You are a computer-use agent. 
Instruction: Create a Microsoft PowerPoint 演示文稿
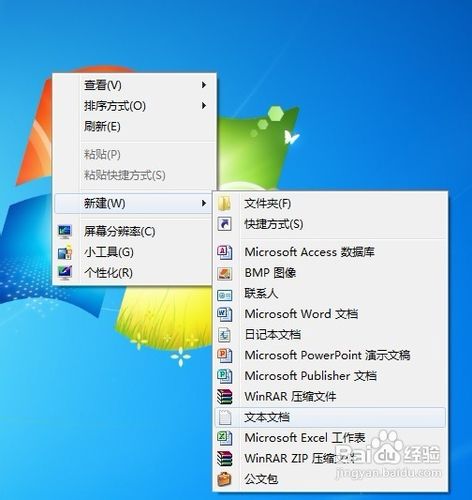pyautogui.click(x=330, y=355)
